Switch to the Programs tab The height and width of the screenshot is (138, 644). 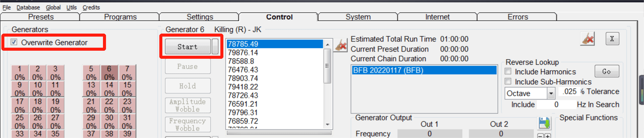click(120, 17)
